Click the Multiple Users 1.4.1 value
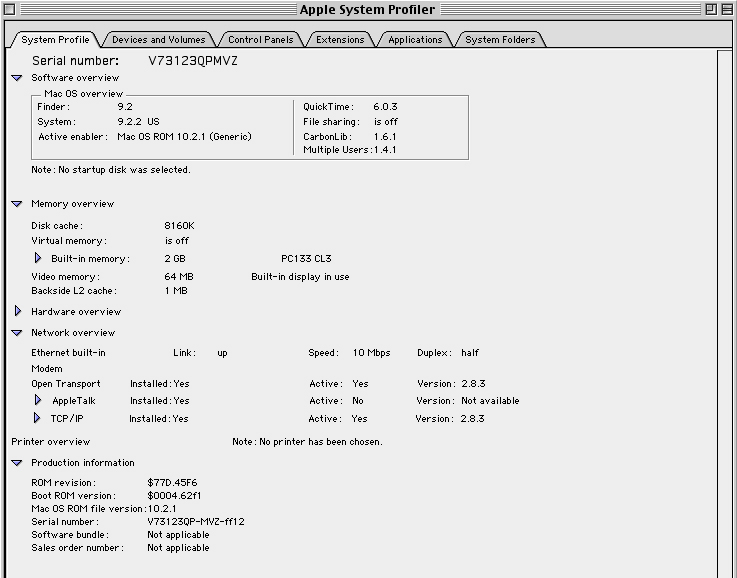Image resolution: width=737 pixels, height=578 pixels. tap(385, 150)
